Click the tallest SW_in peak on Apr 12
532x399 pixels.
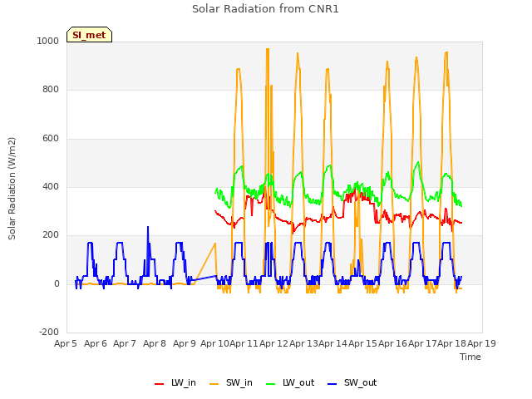tap(268, 50)
